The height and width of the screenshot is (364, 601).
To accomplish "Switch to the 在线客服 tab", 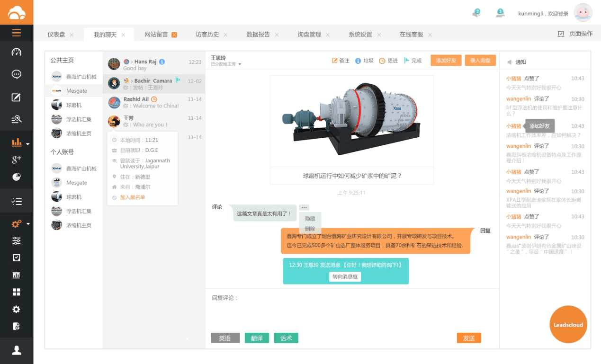I will [x=412, y=35].
